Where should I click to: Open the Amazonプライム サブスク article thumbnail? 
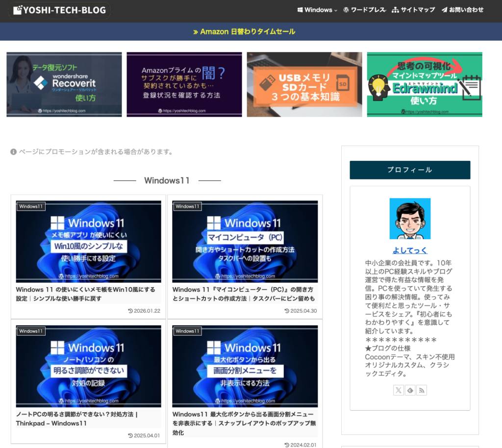click(x=184, y=84)
